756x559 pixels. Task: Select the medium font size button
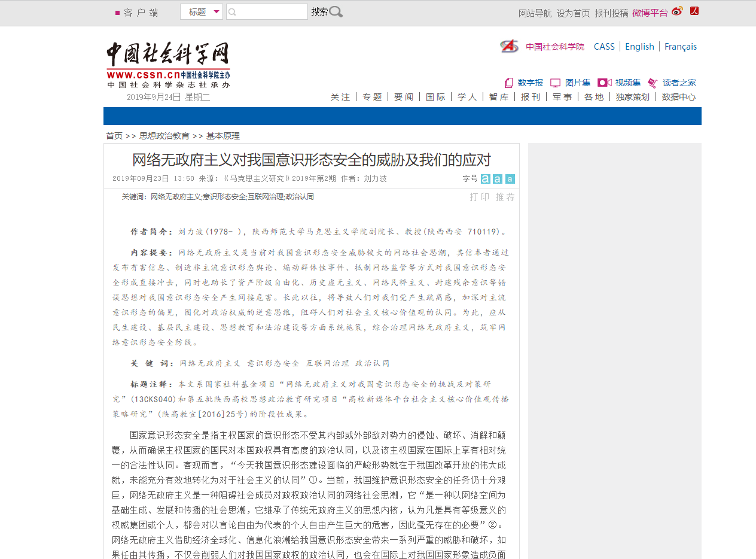pyautogui.click(x=498, y=179)
